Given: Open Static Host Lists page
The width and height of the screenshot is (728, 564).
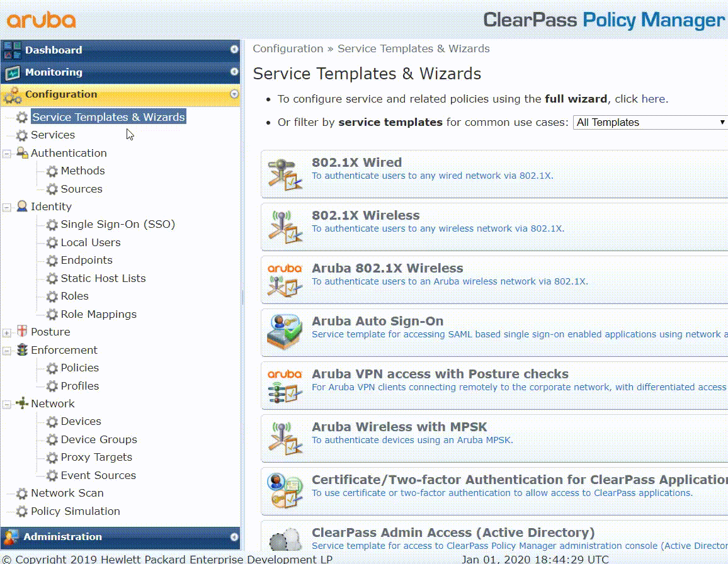Looking at the screenshot, I should point(103,278).
